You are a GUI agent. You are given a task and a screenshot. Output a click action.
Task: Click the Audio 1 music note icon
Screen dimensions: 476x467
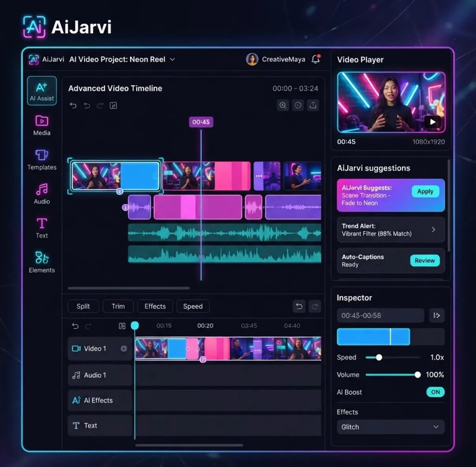click(76, 375)
